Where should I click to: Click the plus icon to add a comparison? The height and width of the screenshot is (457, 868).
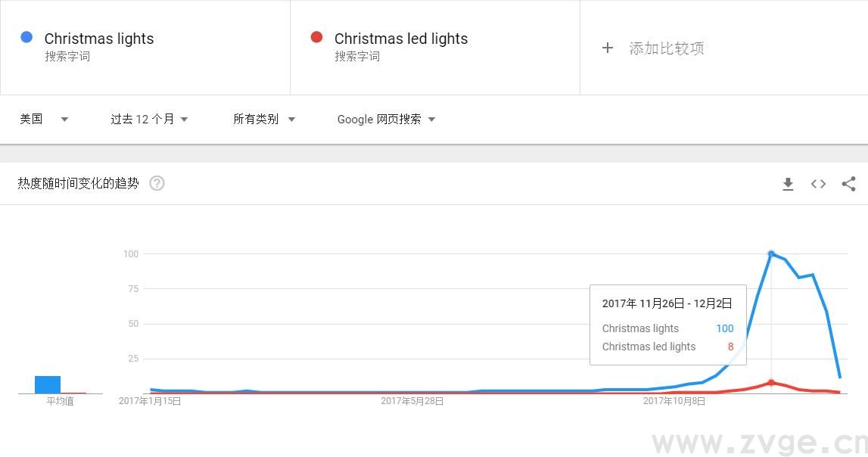point(608,48)
